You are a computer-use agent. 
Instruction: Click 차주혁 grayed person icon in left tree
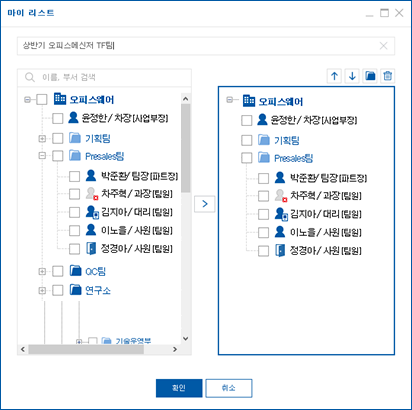click(91, 194)
